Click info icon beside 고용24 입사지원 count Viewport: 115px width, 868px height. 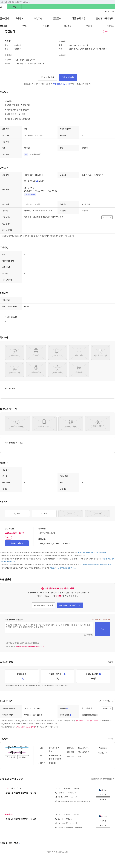[100, 674]
